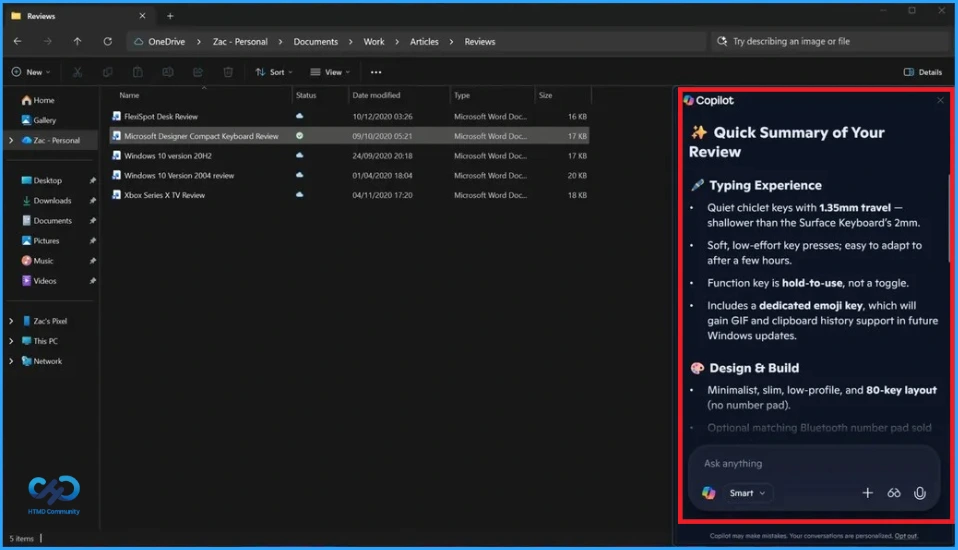Click synced status icon of Designer Keyboard Review

(299, 136)
